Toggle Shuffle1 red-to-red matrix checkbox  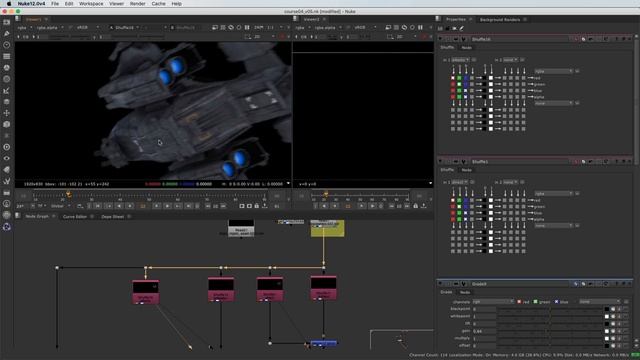click(453, 200)
